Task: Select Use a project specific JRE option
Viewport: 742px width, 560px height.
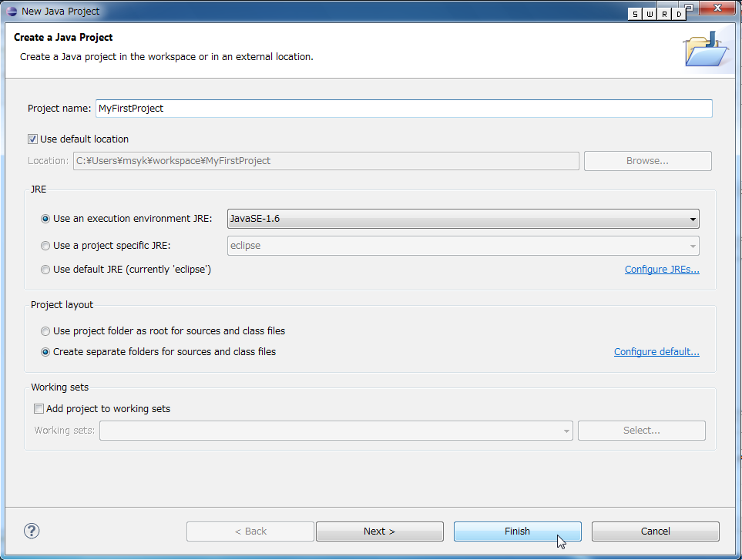Action: 45,246
